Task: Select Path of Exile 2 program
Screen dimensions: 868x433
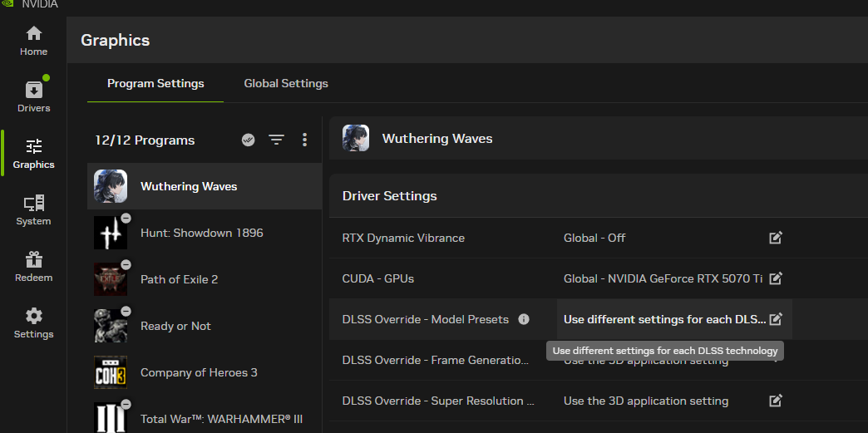Action: 205,279
